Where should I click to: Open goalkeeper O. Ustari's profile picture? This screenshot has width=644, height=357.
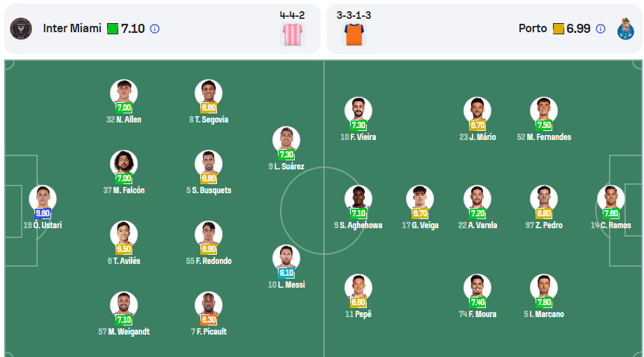click(x=43, y=199)
